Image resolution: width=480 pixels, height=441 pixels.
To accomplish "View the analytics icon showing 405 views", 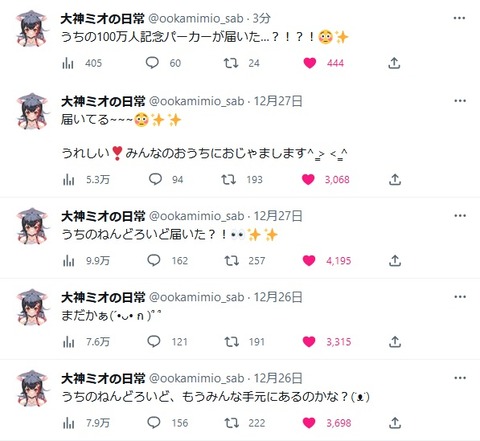I will [x=68, y=63].
